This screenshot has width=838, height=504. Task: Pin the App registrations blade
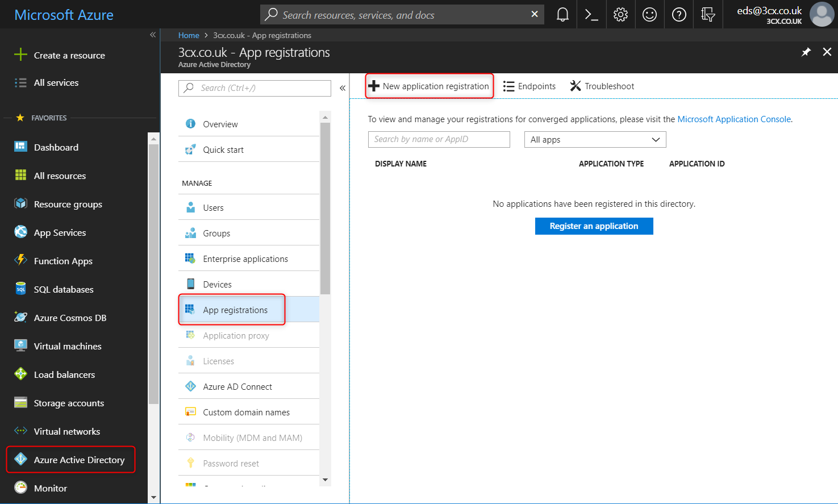click(806, 52)
